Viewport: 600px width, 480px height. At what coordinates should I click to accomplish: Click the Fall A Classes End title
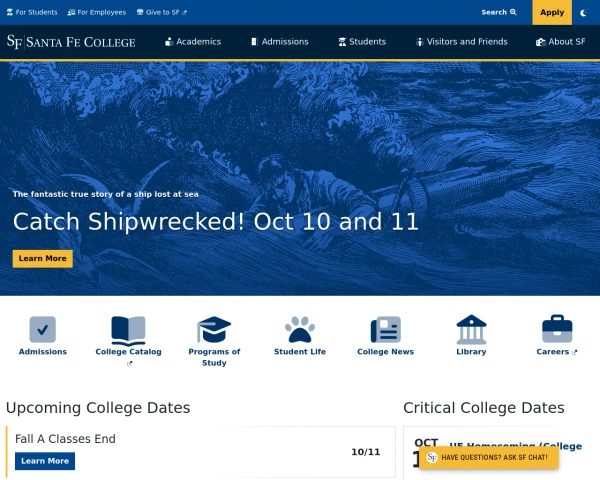(x=65, y=439)
